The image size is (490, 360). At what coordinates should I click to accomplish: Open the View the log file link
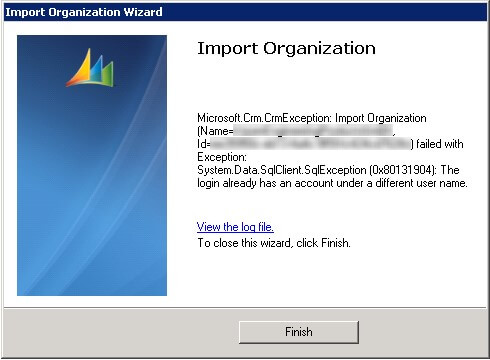(235, 227)
